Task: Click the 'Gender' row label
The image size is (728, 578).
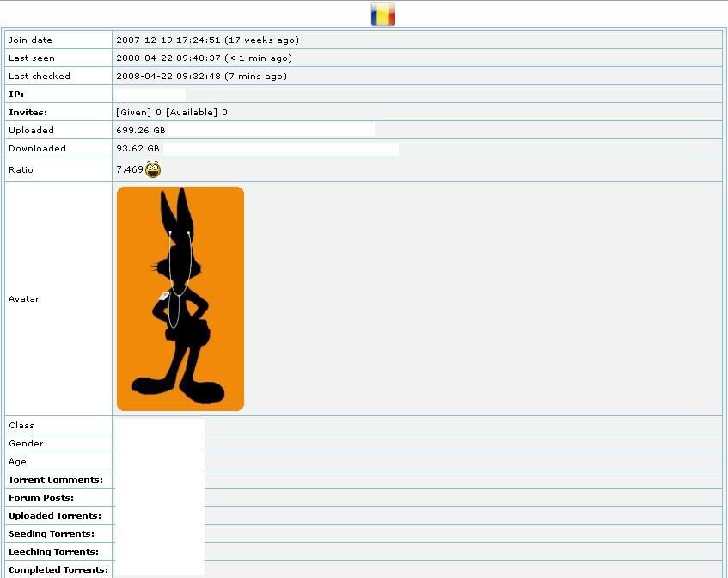Action: pos(26,444)
